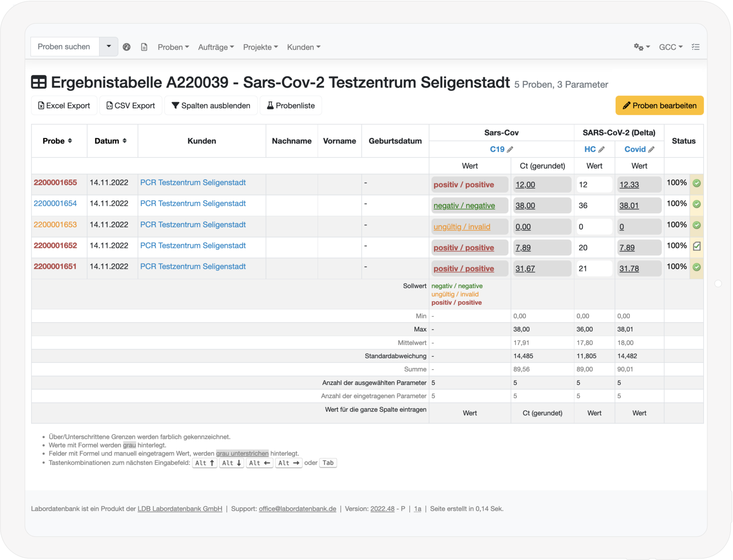
Task: Open the Proben dropdown menu
Action: point(173,47)
